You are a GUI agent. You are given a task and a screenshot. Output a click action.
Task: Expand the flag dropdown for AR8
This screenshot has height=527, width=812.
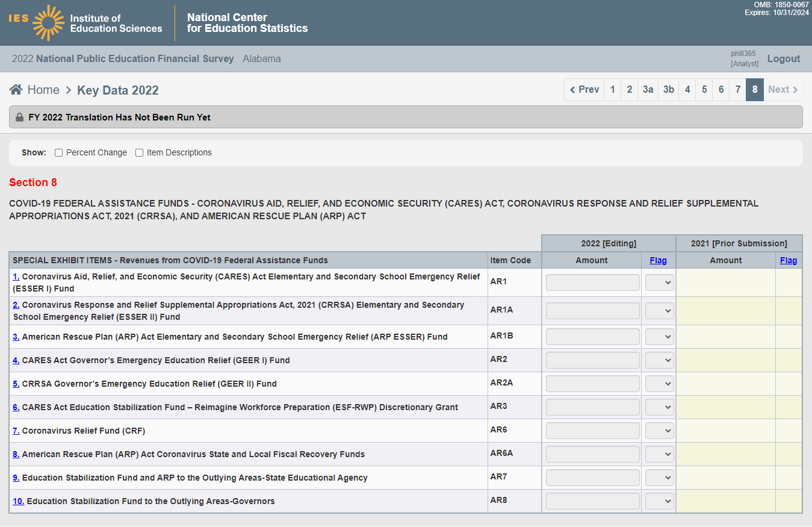point(659,501)
